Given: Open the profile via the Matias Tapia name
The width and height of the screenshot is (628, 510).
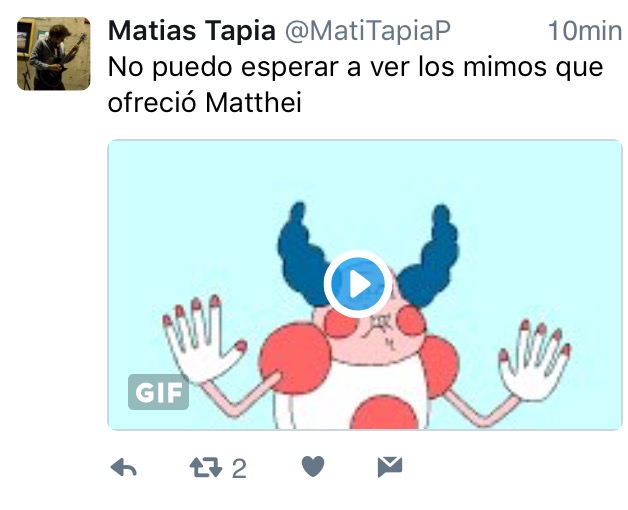Looking at the screenshot, I should coord(192,30).
